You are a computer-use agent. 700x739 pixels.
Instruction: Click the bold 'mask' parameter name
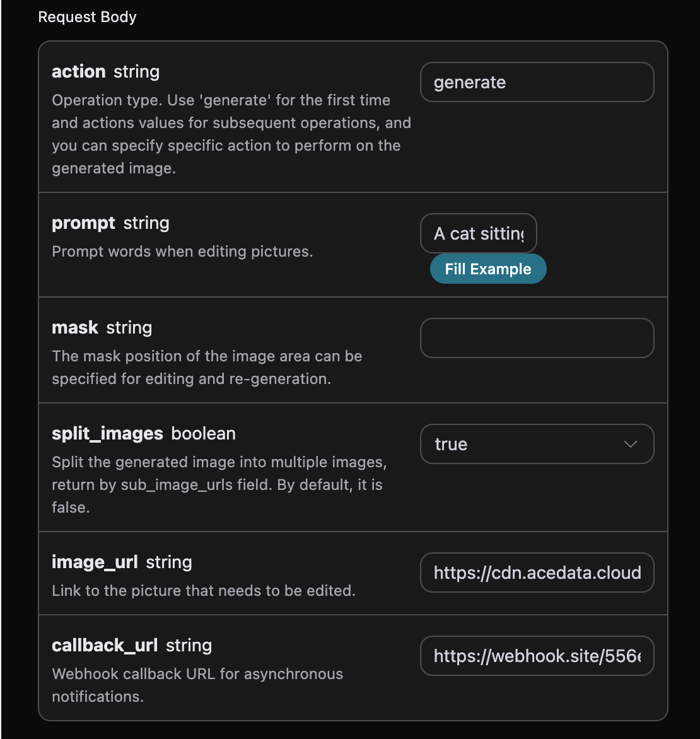click(x=75, y=327)
